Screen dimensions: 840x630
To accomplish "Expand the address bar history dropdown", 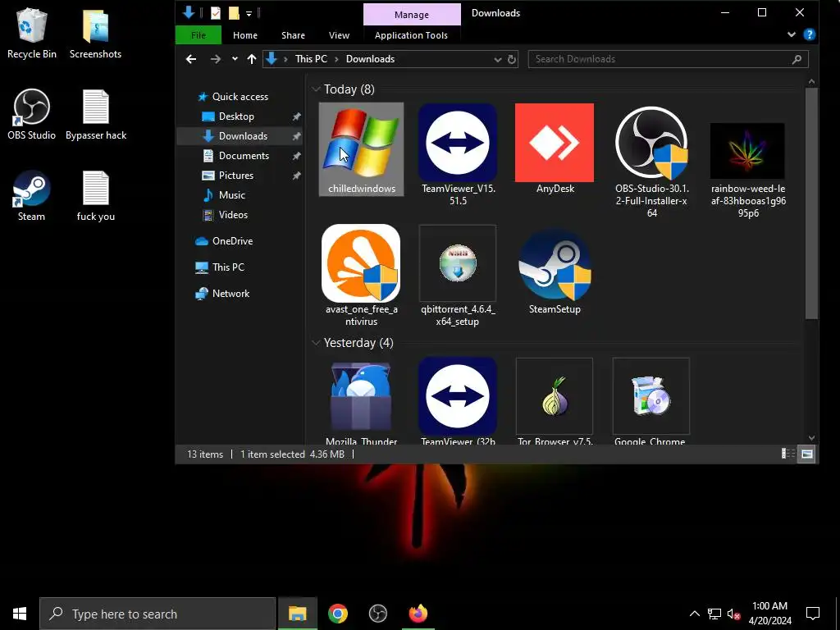I will coord(498,59).
